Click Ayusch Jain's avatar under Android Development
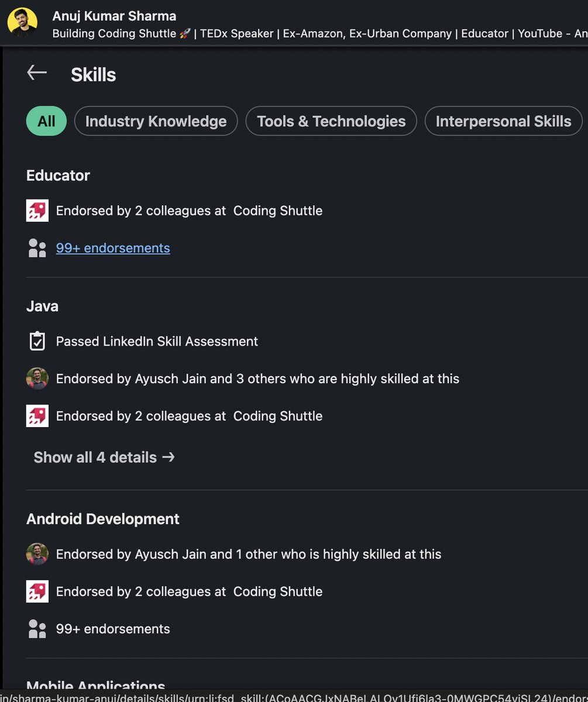 [37, 554]
